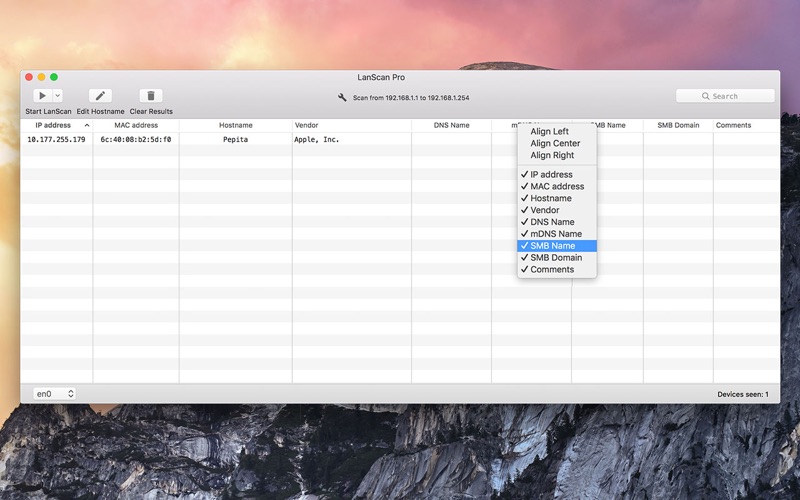Click the MAC address column header

[x=135, y=126]
